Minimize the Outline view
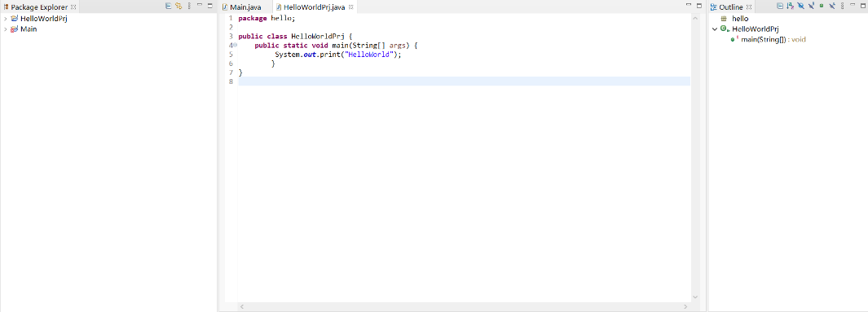 853,5
